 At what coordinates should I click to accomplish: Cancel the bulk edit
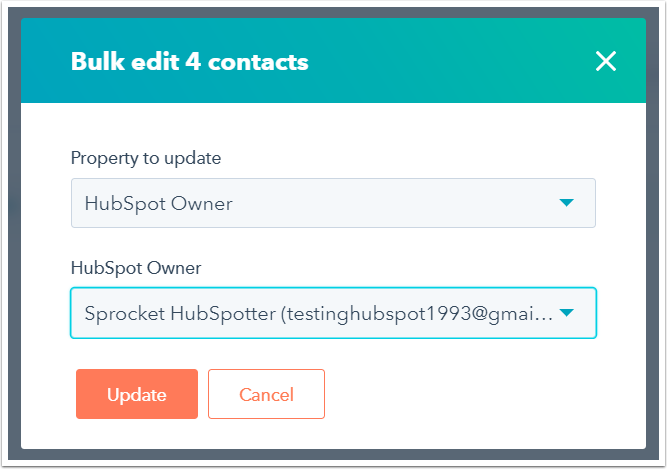(x=266, y=394)
